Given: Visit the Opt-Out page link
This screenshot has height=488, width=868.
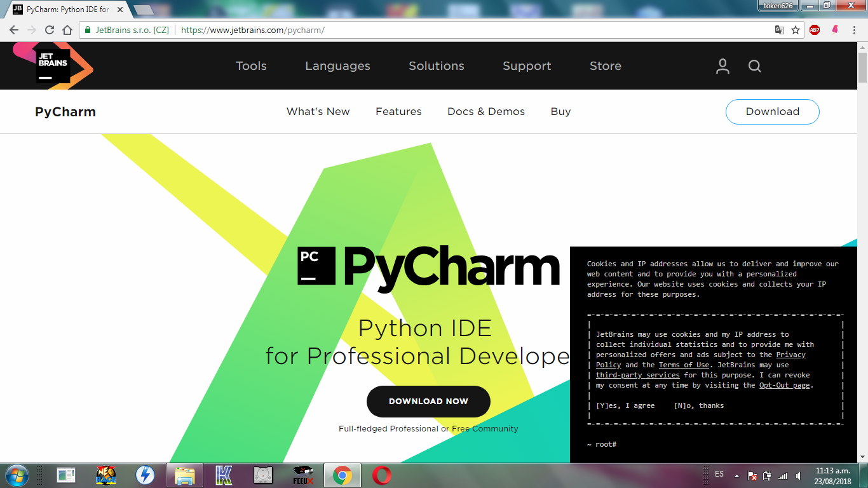Looking at the screenshot, I should 784,384.
